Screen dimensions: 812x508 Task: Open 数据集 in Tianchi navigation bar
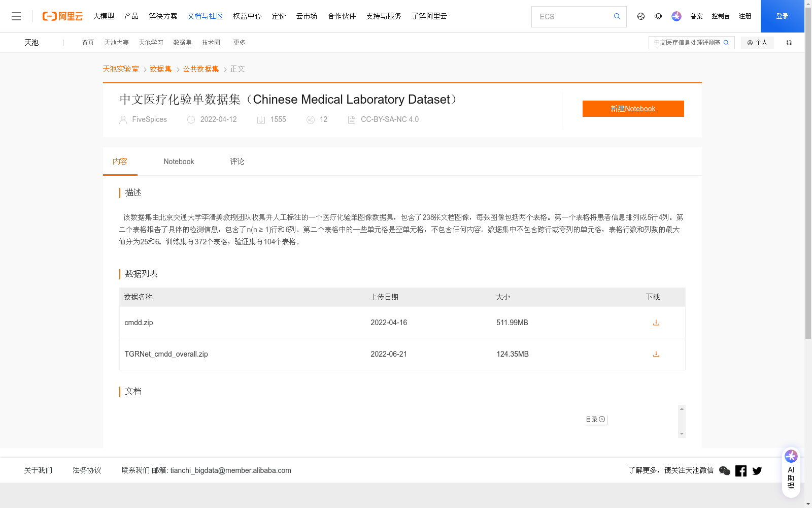pyautogui.click(x=182, y=43)
